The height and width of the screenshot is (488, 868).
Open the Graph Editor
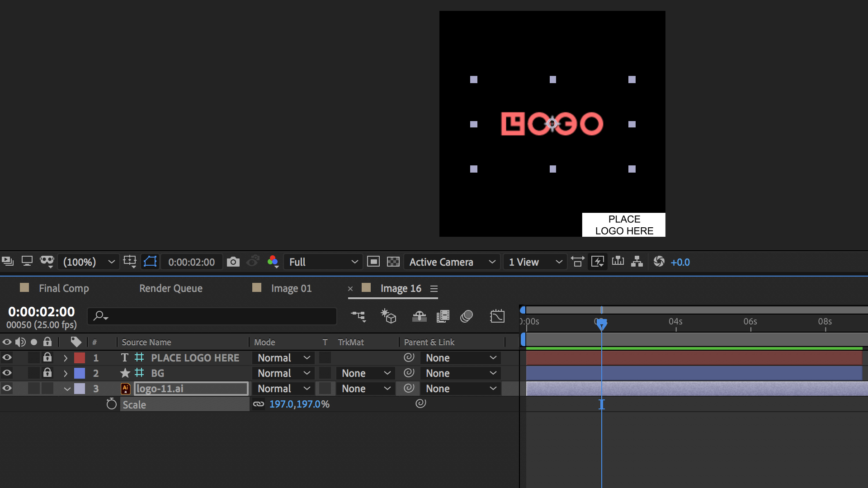point(498,316)
